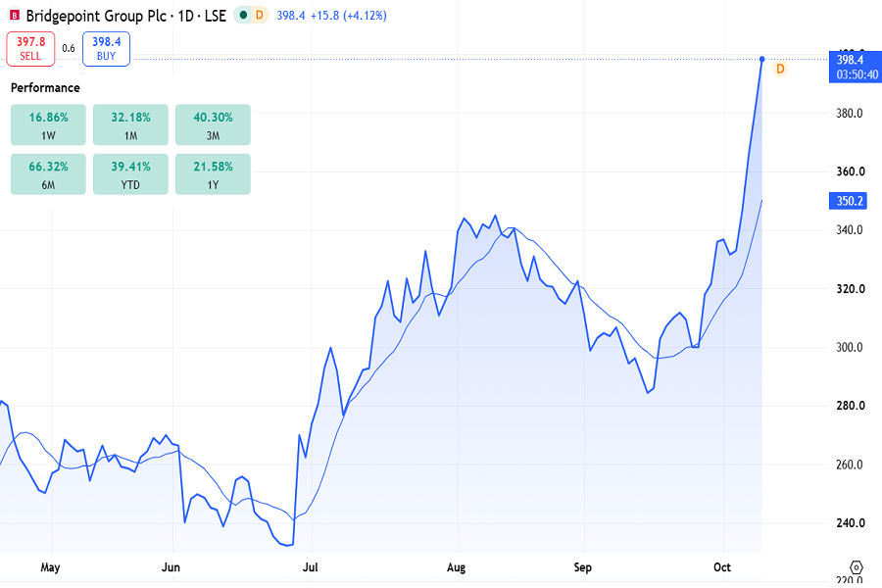Select the 1W performance tile 16.86%
Viewport: 882px width, 588px height.
(x=48, y=124)
